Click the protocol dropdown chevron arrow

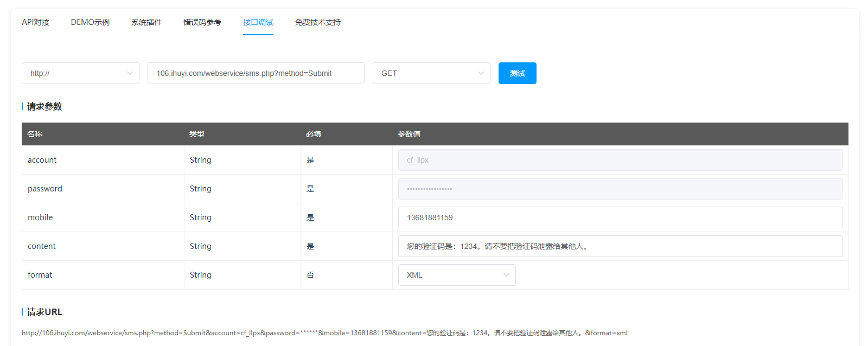click(x=130, y=73)
